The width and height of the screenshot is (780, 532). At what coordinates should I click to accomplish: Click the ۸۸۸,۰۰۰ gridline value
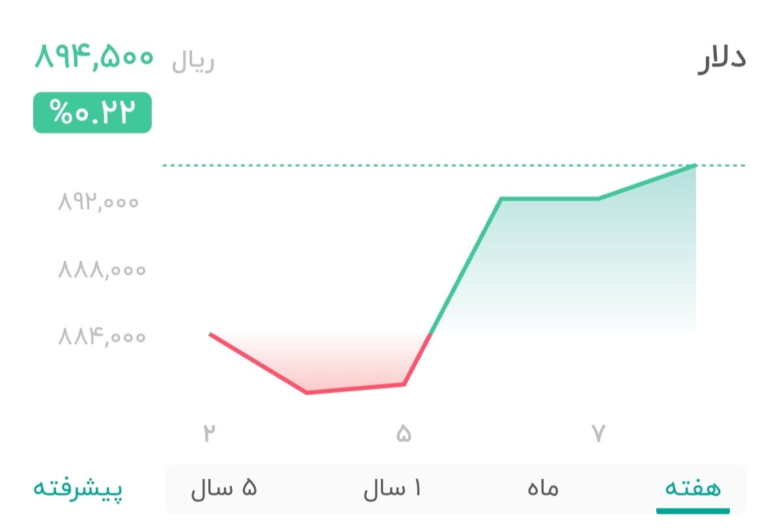99,270
